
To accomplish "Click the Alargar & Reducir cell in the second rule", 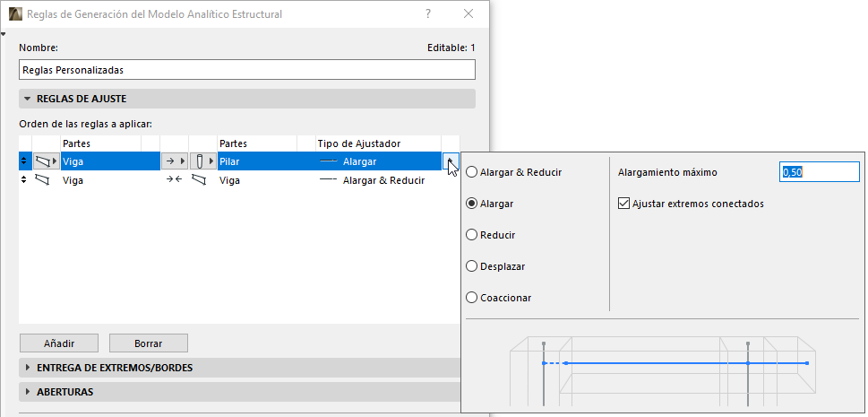I will click(379, 180).
